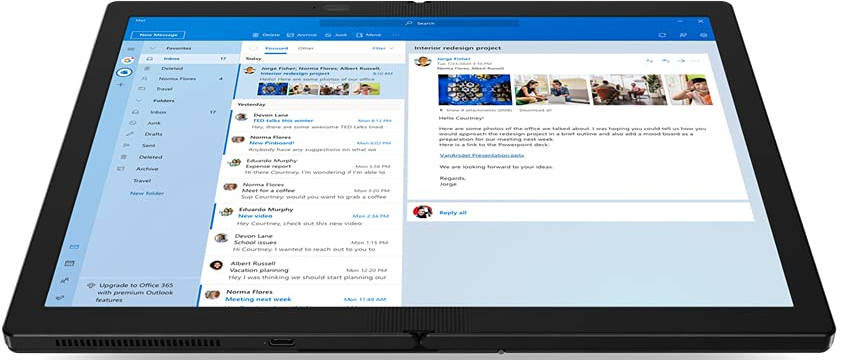Open Inbox under Favorites

188,58
